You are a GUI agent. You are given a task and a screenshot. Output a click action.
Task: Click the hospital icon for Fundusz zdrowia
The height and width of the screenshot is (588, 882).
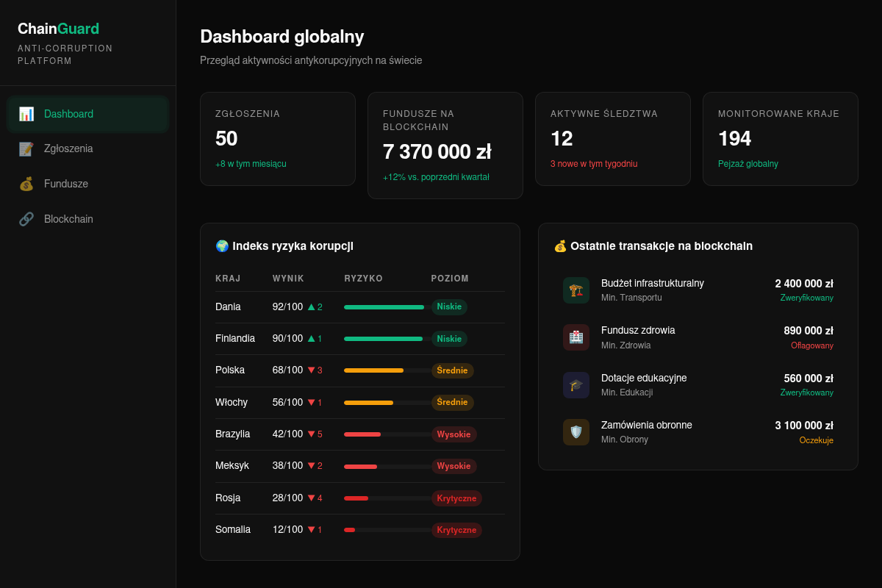pyautogui.click(x=576, y=337)
